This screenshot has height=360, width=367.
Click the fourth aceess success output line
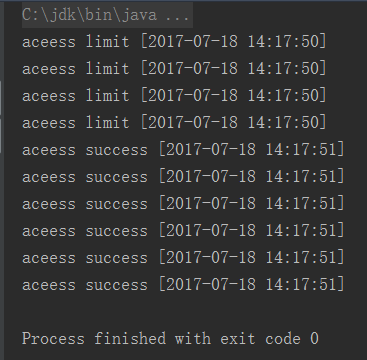[183, 231]
